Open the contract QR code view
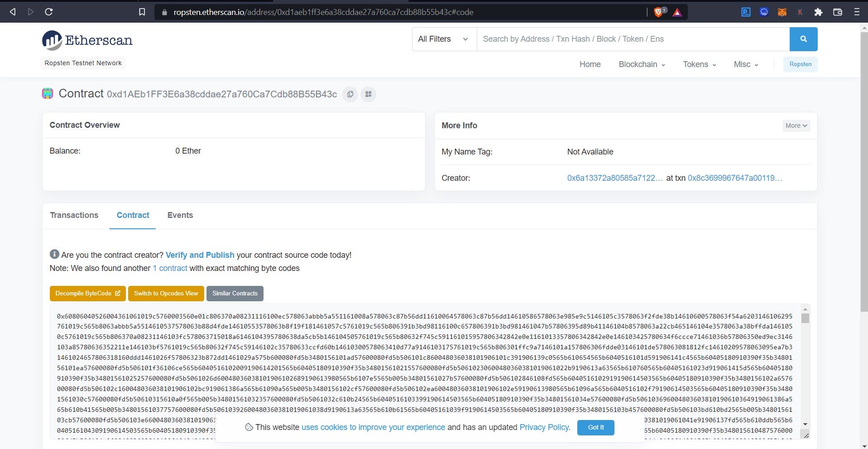This screenshot has height=449, width=868. tap(368, 94)
